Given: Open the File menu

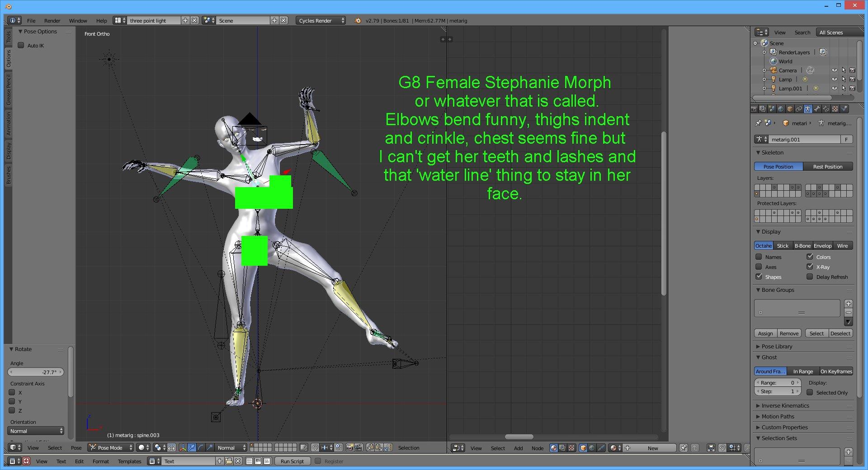Looking at the screenshot, I should pos(31,20).
